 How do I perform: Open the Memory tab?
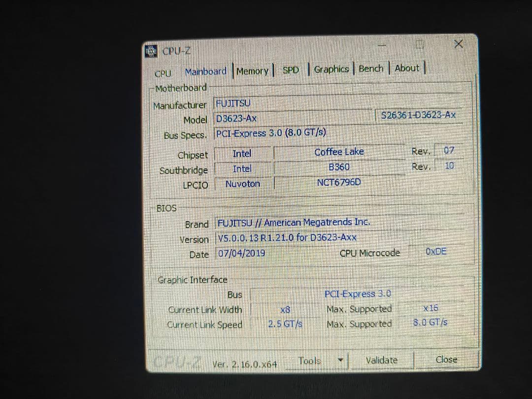point(252,70)
